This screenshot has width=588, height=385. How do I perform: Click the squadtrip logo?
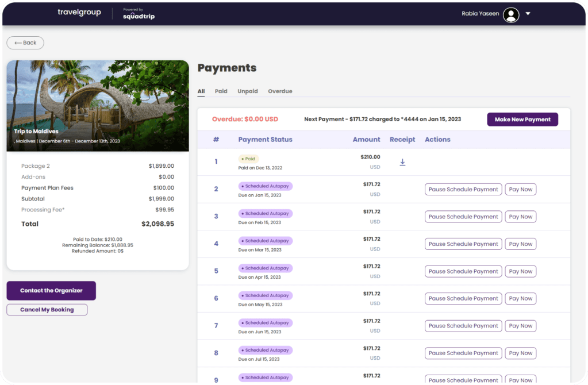coord(139,14)
